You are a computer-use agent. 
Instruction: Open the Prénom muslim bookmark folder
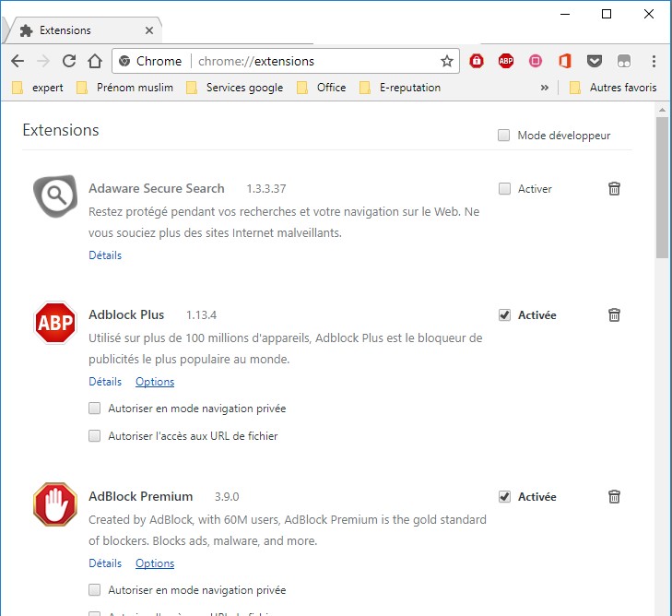point(124,88)
